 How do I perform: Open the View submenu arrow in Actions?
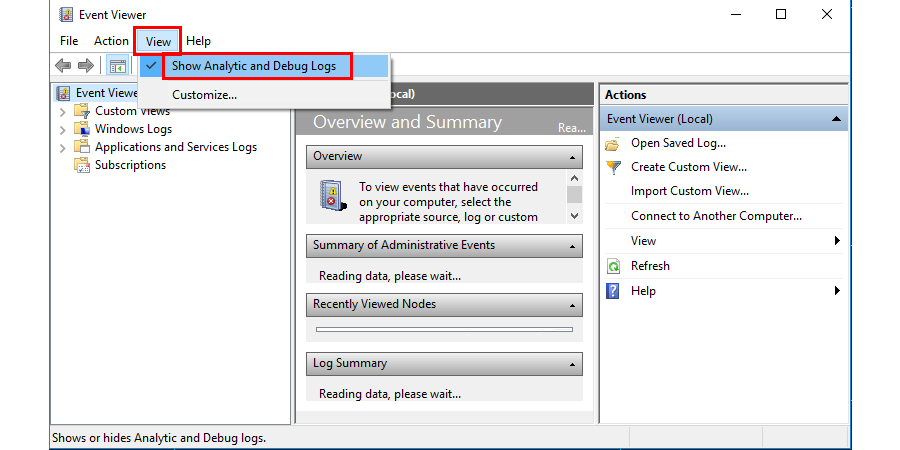click(837, 240)
